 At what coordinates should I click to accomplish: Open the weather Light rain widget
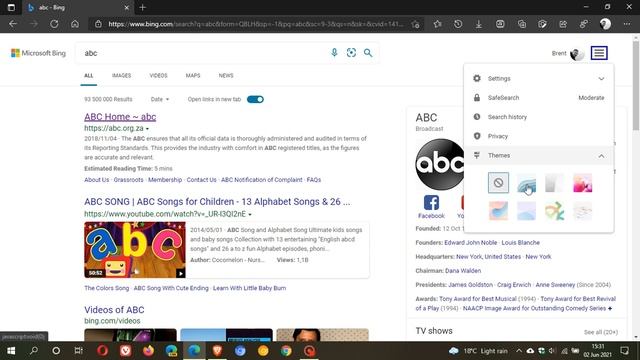coord(478,351)
